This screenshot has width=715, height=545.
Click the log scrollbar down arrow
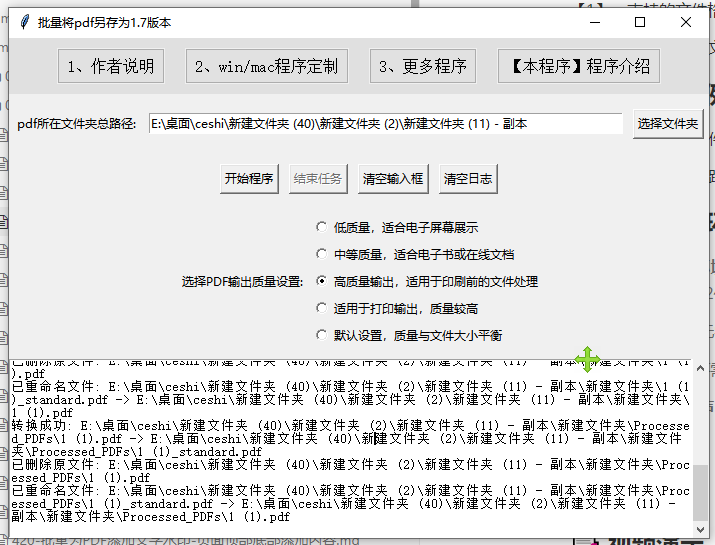coord(700,529)
